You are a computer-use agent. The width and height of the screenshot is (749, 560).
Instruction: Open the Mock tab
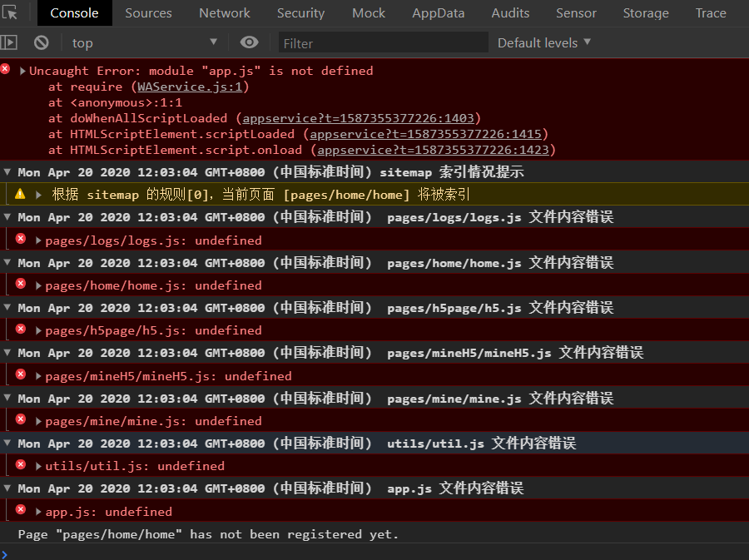point(369,12)
